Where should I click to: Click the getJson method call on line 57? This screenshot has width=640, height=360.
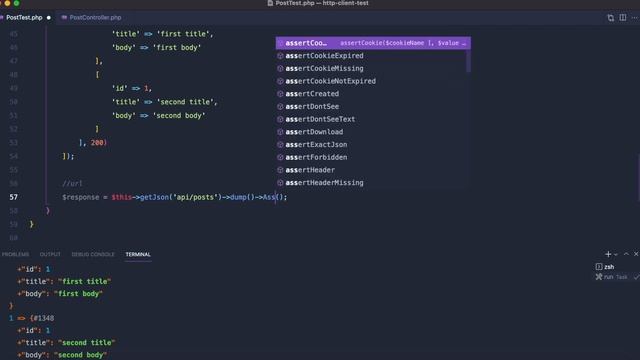click(154, 197)
